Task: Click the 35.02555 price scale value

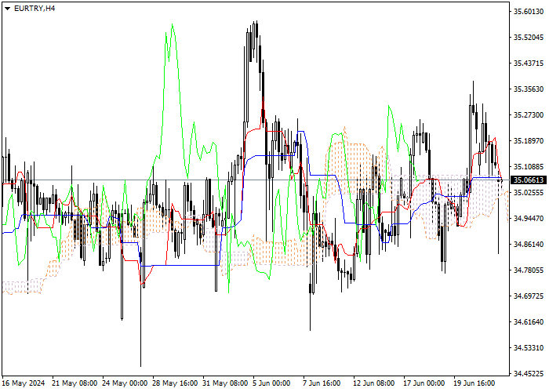Action: tap(529, 193)
